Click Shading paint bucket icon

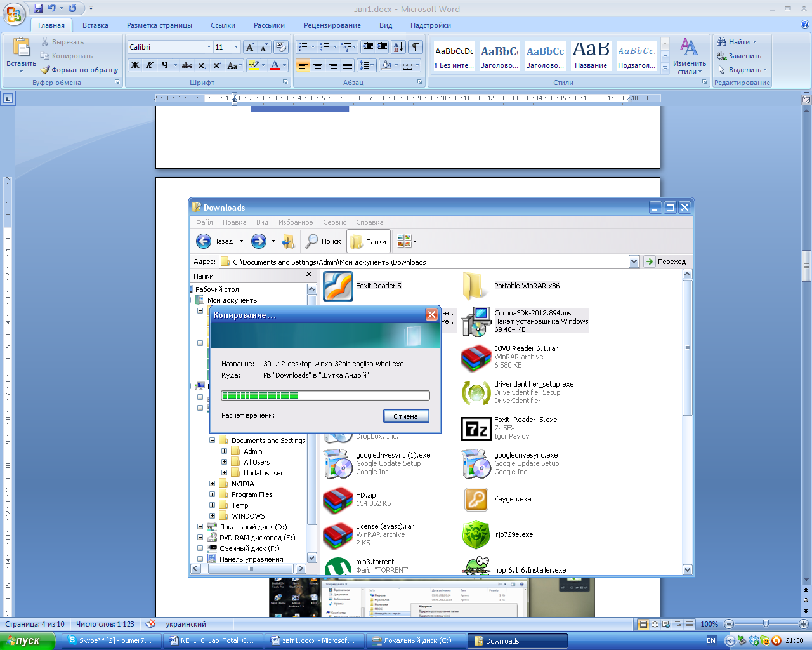pos(386,65)
